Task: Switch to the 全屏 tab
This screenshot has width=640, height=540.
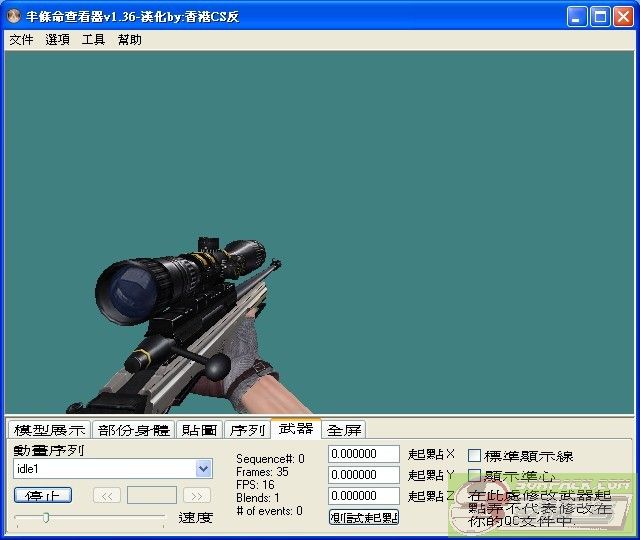Action: [x=344, y=430]
